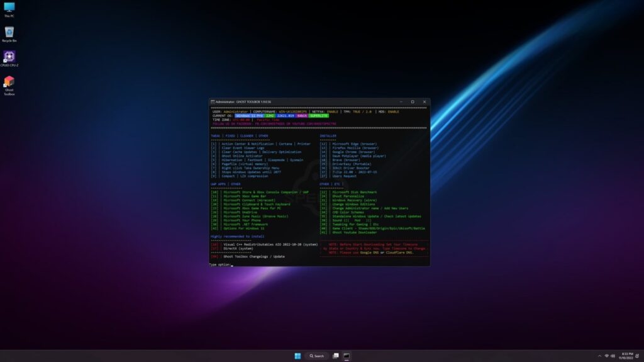The height and width of the screenshot is (362, 644).
Task: Click 'Windows Recovery (winre)' line
Action: pos(348,200)
